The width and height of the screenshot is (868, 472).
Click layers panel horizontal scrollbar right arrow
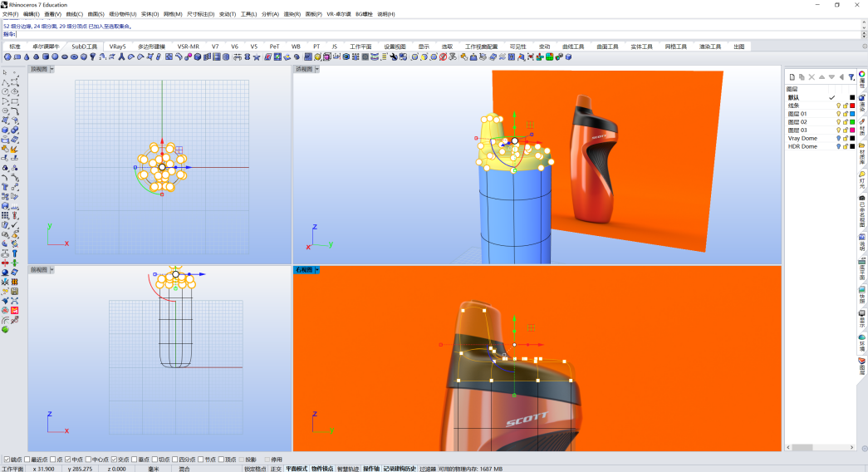click(851, 447)
